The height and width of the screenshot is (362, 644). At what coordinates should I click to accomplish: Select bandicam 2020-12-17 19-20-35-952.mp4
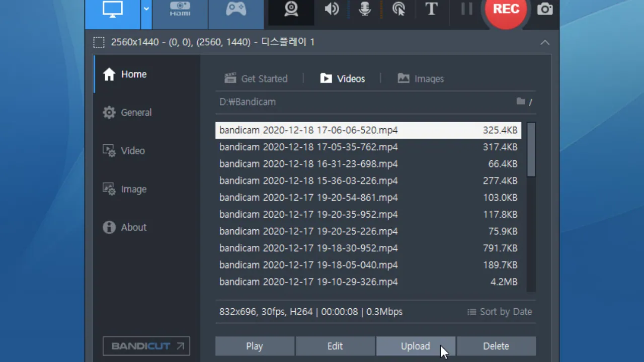pyautogui.click(x=368, y=214)
